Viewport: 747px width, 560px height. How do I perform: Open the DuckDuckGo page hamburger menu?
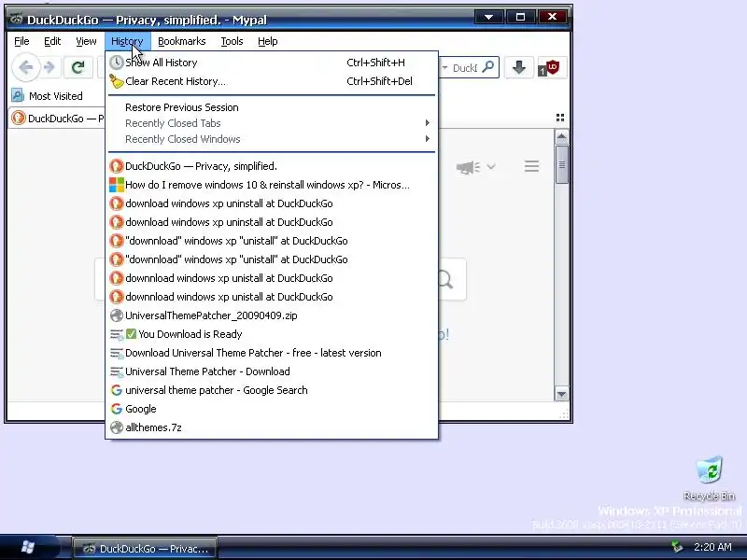[x=531, y=166]
